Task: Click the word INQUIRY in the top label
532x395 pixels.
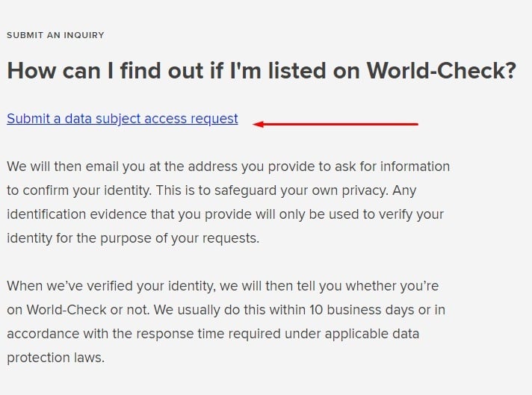Action: pos(84,35)
